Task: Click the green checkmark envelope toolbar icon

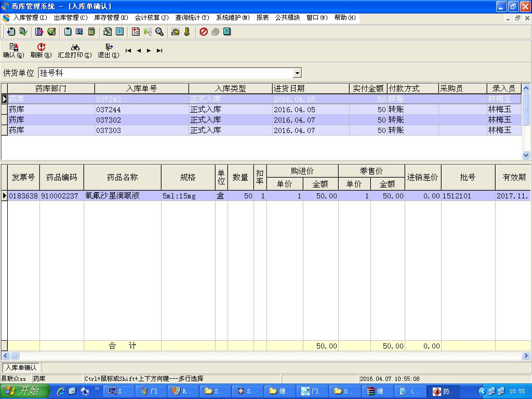Action: point(51,32)
